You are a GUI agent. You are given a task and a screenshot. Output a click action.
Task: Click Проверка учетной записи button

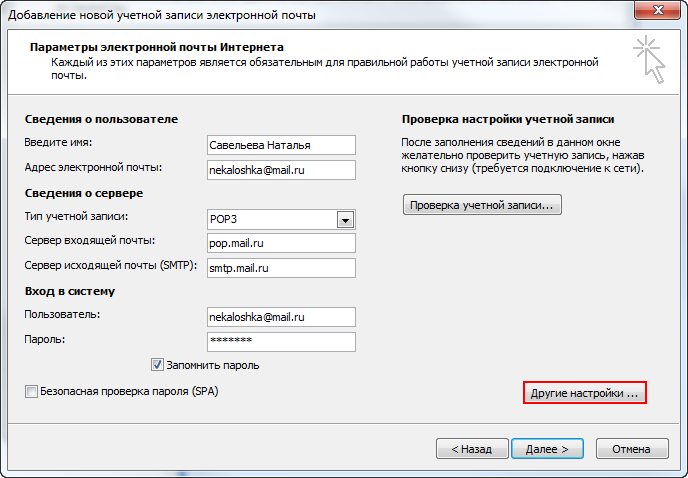point(482,205)
